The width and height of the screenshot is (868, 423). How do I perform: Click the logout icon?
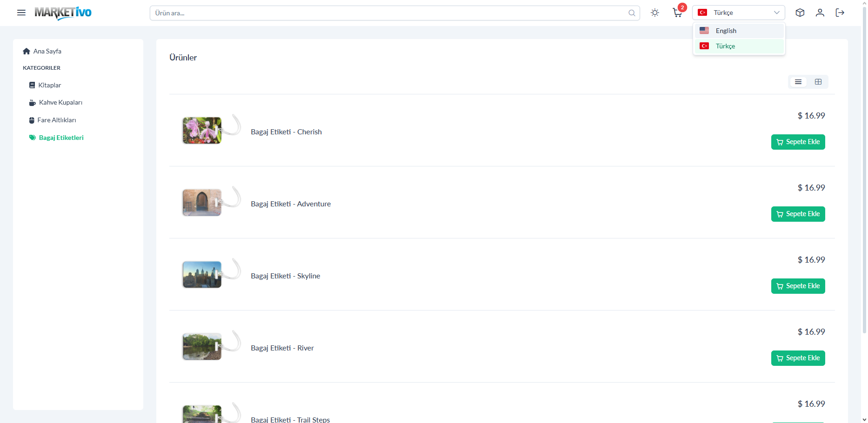pyautogui.click(x=840, y=13)
